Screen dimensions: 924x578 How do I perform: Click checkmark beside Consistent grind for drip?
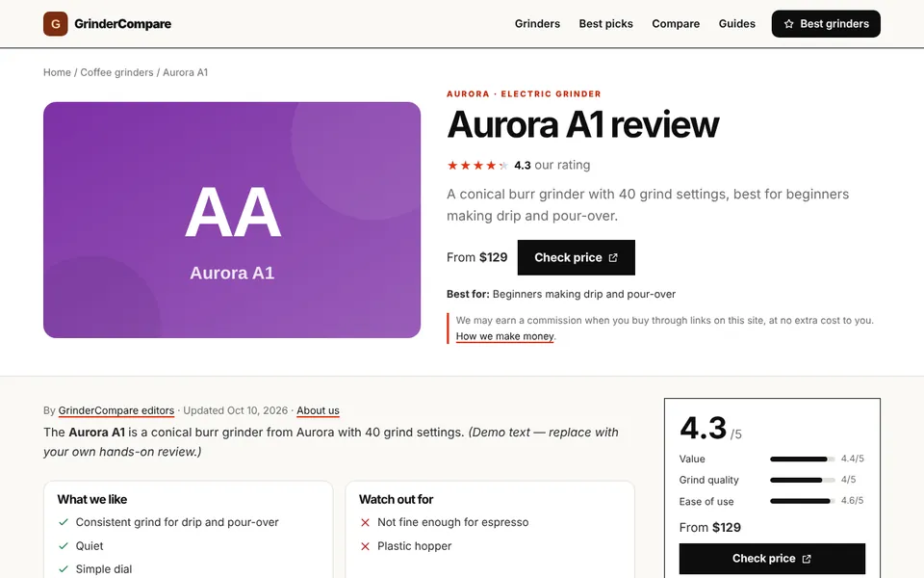(x=64, y=522)
